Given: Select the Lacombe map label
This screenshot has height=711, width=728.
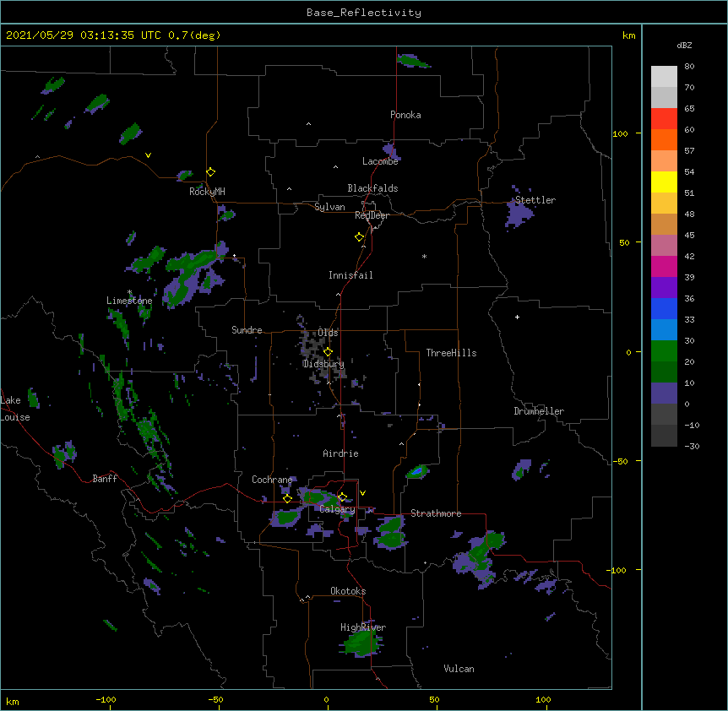Looking at the screenshot, I should tap(380, 161).
